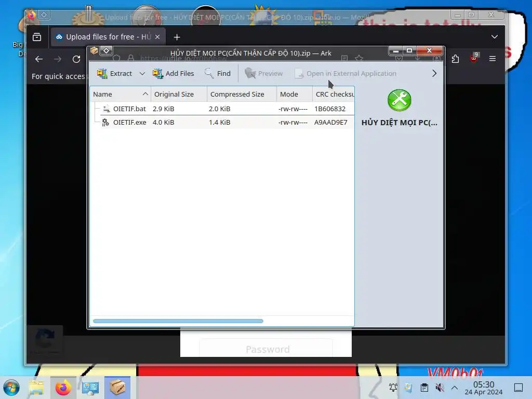Open the Windows-style Start button

click(11, 388)
